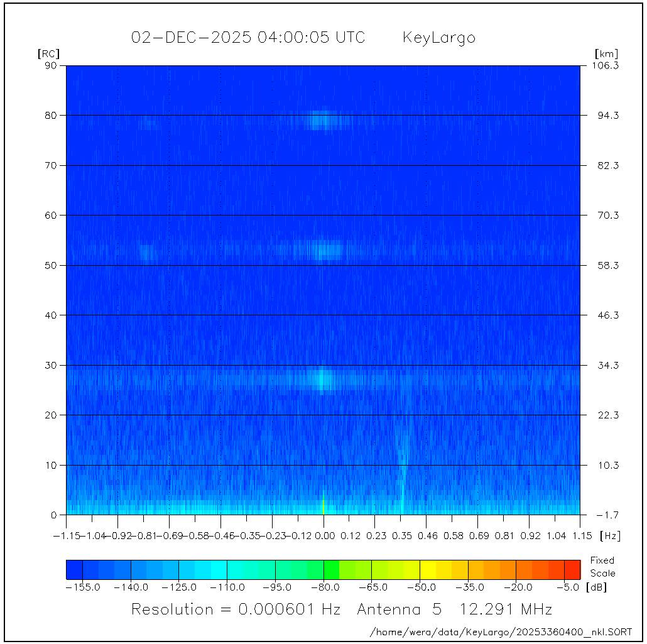Select the [km] axis label at top right

point(606,54)
